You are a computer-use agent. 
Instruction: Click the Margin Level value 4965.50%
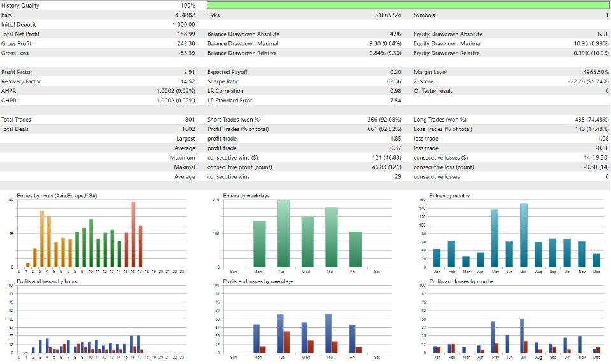(596, 72)
